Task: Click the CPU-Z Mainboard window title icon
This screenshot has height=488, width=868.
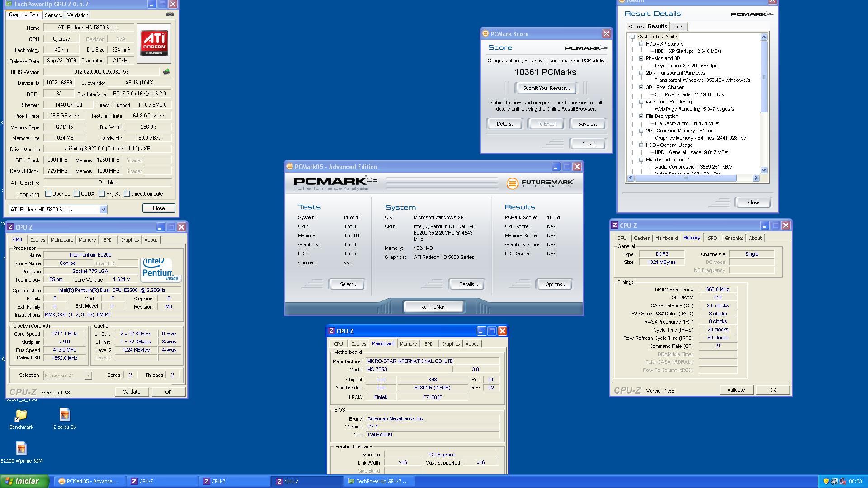Action: pos(331,331)
